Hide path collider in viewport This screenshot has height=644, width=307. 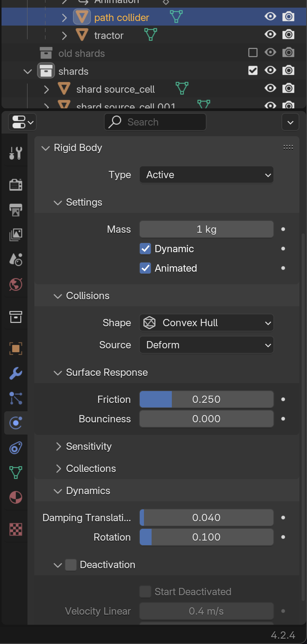coord(270,16)
